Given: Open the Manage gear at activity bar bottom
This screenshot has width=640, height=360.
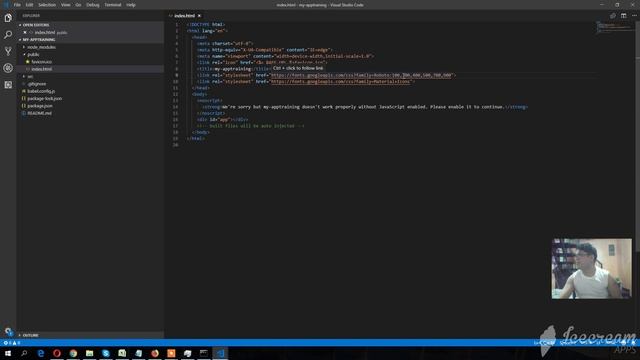Looking at the screenshot, I should (x=8, y=331).
